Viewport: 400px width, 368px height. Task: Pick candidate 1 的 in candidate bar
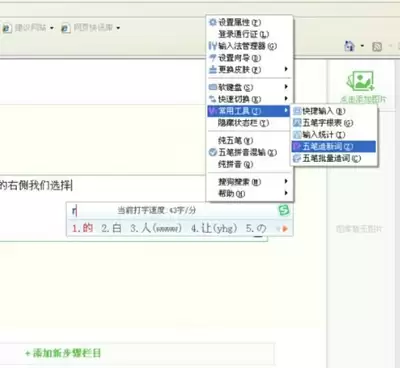click(x=82, y=228)
